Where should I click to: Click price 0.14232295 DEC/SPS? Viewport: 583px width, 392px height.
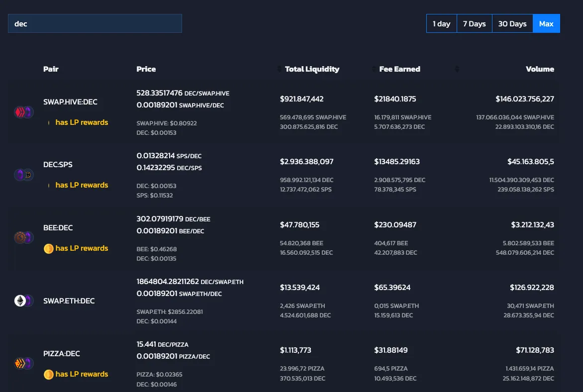(169, 167)
